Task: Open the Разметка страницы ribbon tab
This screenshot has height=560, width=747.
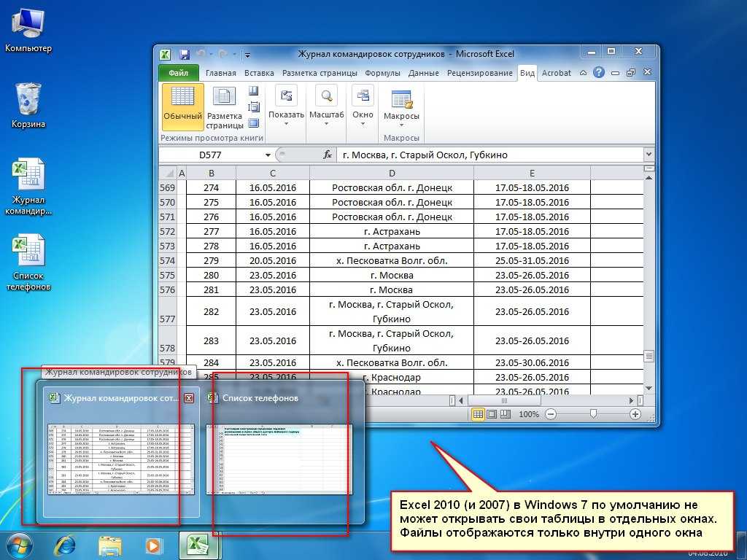Action: (x=320, y=73)
